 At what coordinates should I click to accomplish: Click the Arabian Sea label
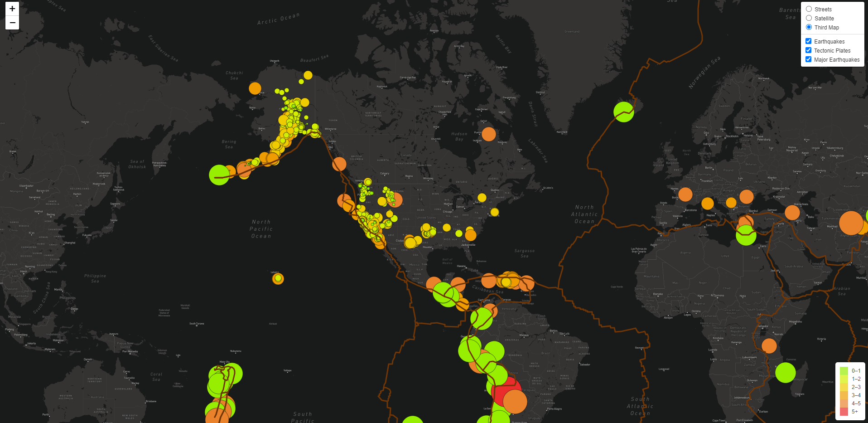(x=842, y=291)
